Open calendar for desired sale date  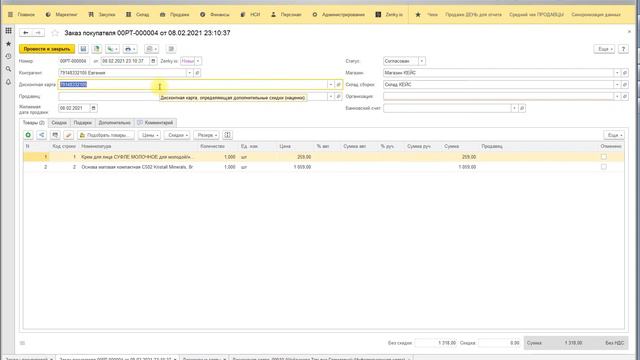(x=93, y=108)
